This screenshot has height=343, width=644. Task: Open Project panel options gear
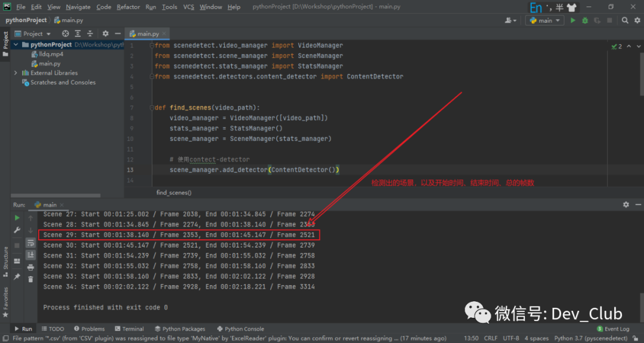[106, 33]
